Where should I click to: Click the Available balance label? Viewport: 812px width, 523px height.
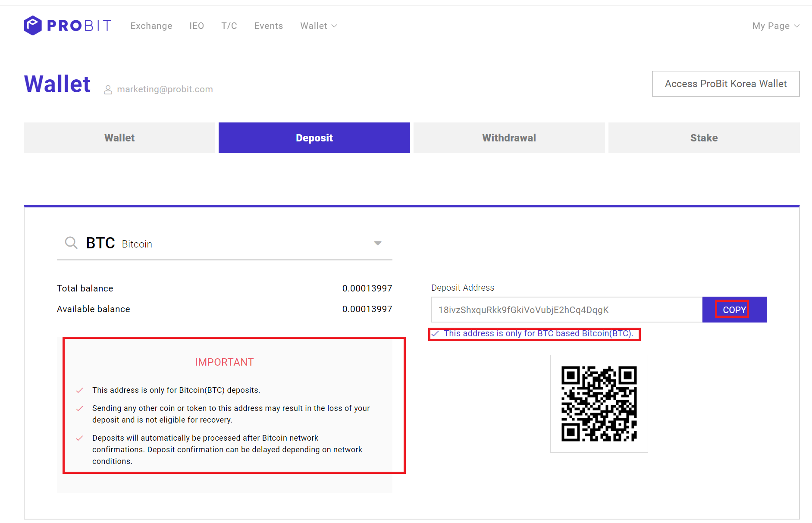[94, 309]
